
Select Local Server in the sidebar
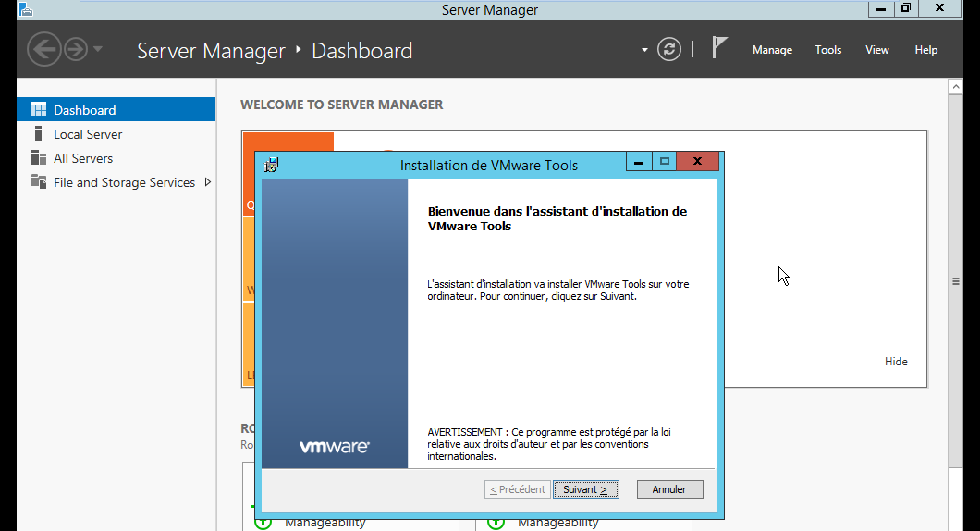[x=116, y=134]
